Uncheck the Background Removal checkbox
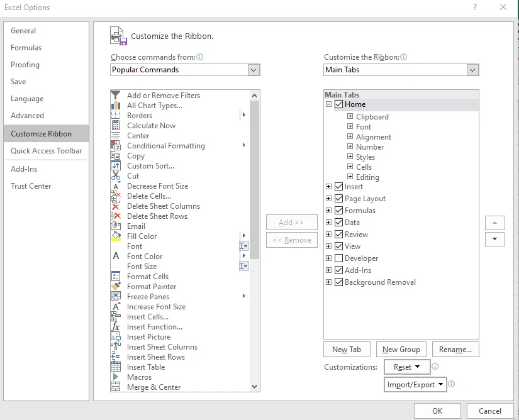The width and height of the screenshot is (519, 420). point(338,282)
